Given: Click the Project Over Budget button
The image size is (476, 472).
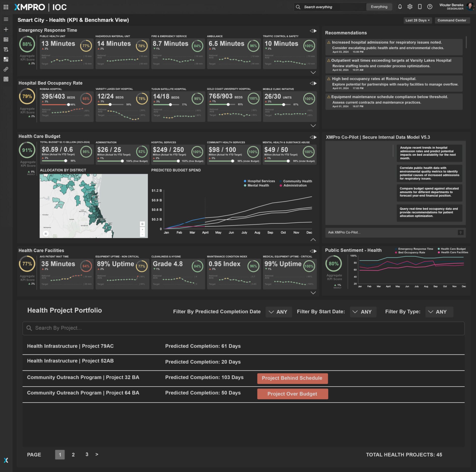Looking at the screenshot, I should coord(292,394).
